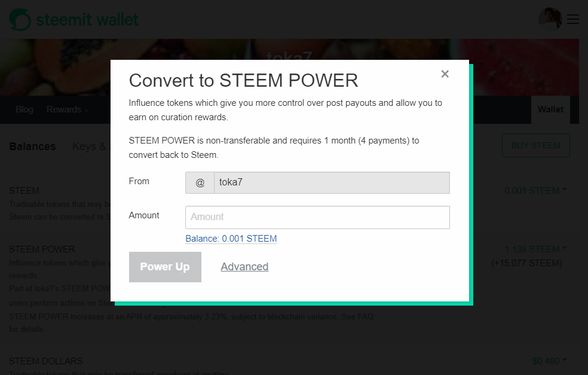Click the From account field toka7
Viewport: 588px width, 375px height.
point(332,183)
